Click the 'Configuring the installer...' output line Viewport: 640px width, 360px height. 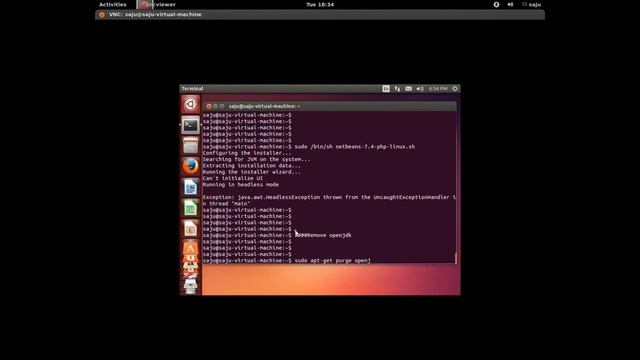[247, 153]
